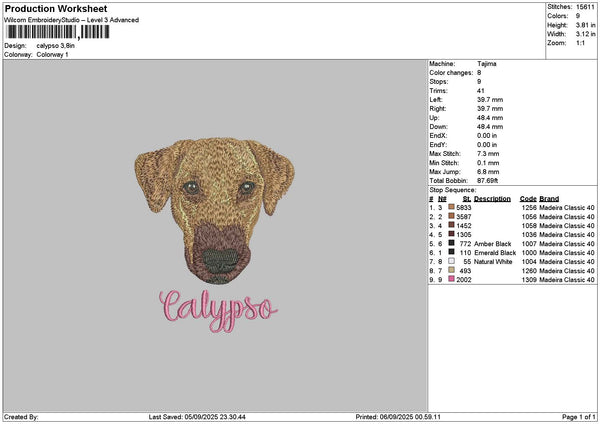
Task: Click the Last Saved timestamp
Action: click(197, 417)
